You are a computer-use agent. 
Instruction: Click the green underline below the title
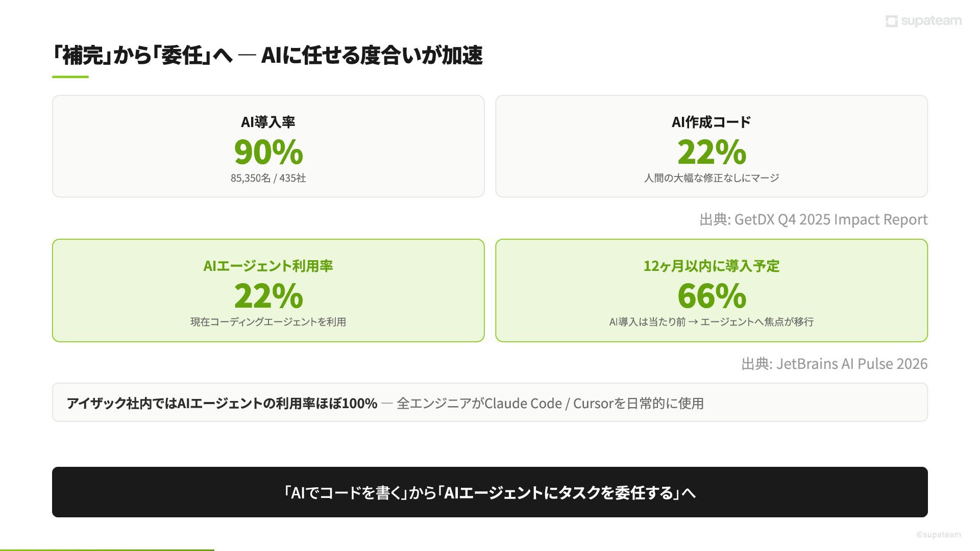pyautogui.click(x=70, y=77)
